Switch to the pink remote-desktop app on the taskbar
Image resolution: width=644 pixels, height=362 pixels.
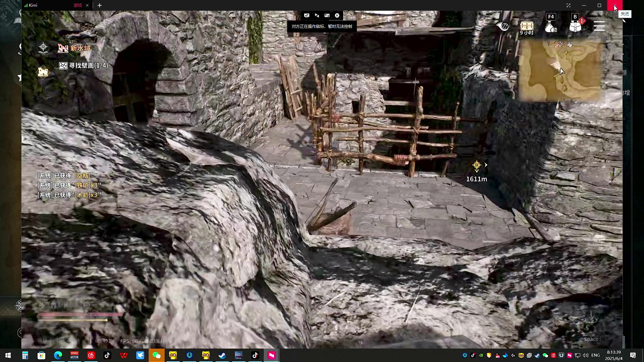pyautogui.click(x=272, y=355)
